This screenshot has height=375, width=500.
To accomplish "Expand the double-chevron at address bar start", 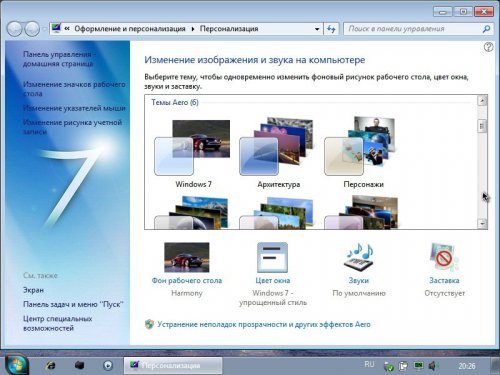I will [67, 29].
